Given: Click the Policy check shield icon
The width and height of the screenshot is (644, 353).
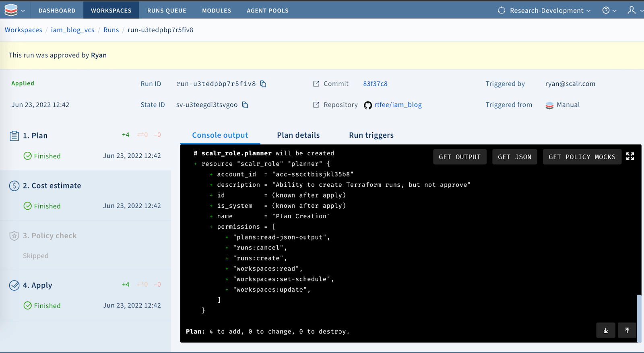Looking at the screenshot, I should coord(14,235).
